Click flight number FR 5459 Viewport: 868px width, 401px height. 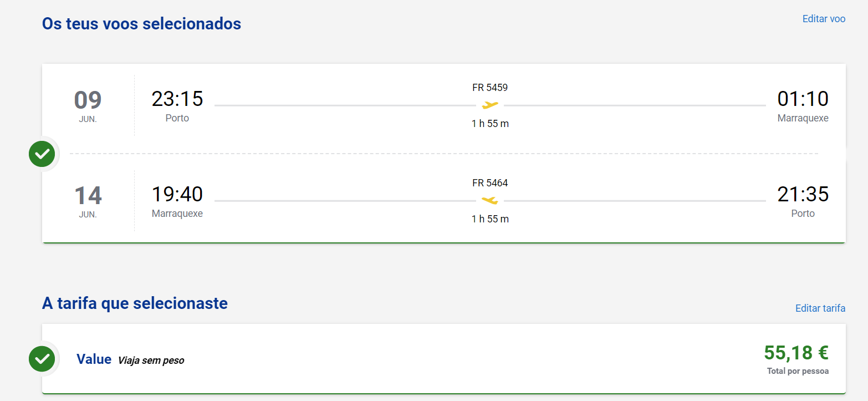(x=490, y=88)
